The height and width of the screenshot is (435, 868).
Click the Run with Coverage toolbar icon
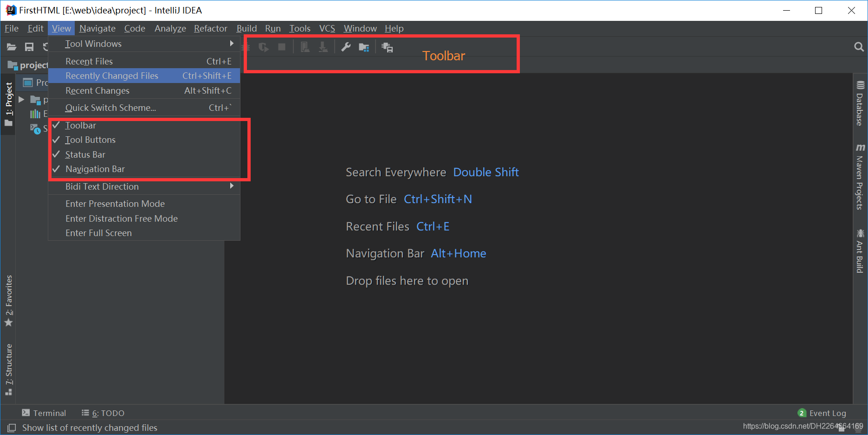click(264, 47)
